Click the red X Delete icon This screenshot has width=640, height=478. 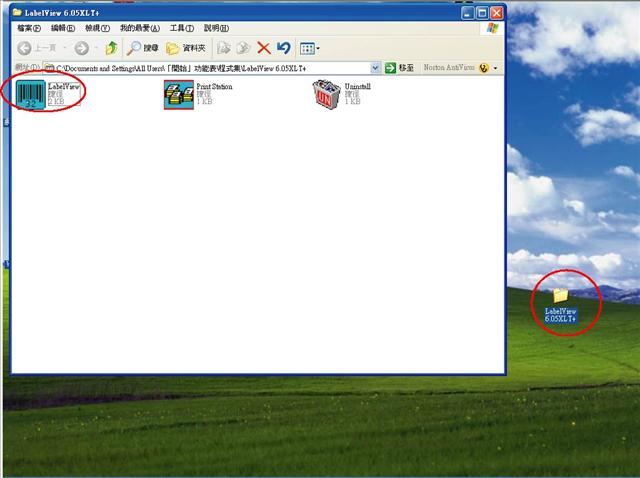coord(264,48)
